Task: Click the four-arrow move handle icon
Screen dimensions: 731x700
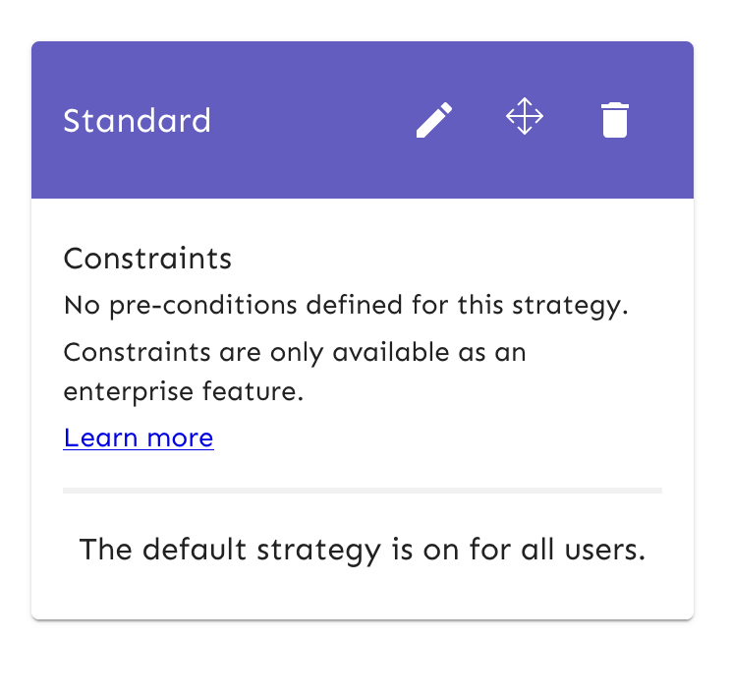Action: (x=525, y=116)
